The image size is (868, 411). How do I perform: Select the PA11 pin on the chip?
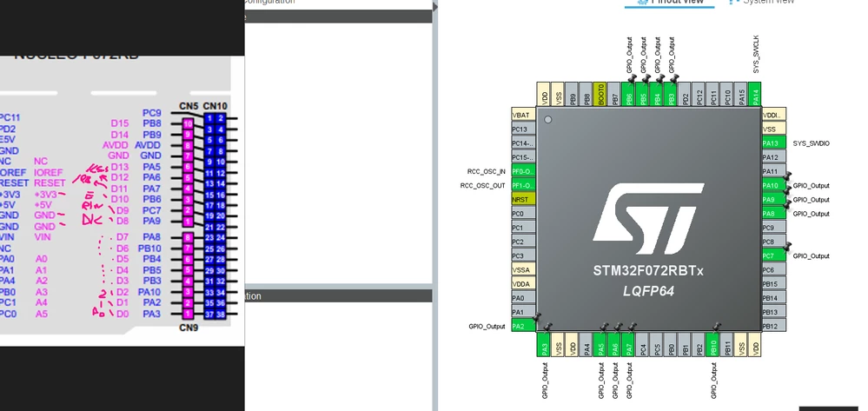(774, 171)
